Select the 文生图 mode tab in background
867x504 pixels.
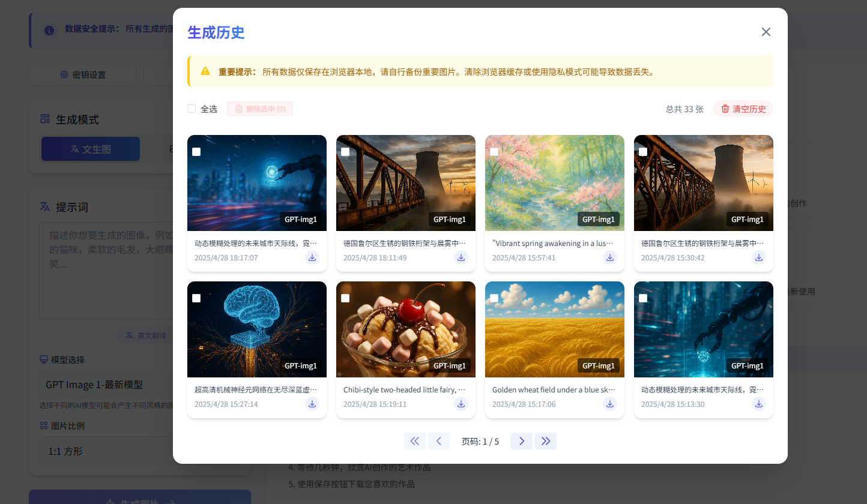point(91,149)
